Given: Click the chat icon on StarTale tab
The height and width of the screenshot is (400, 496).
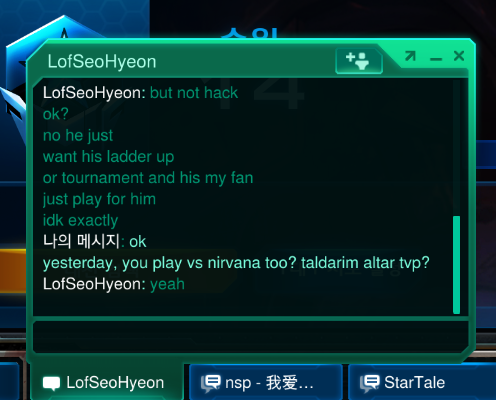Looking at the screenshot, I should (x=369, y=383).
